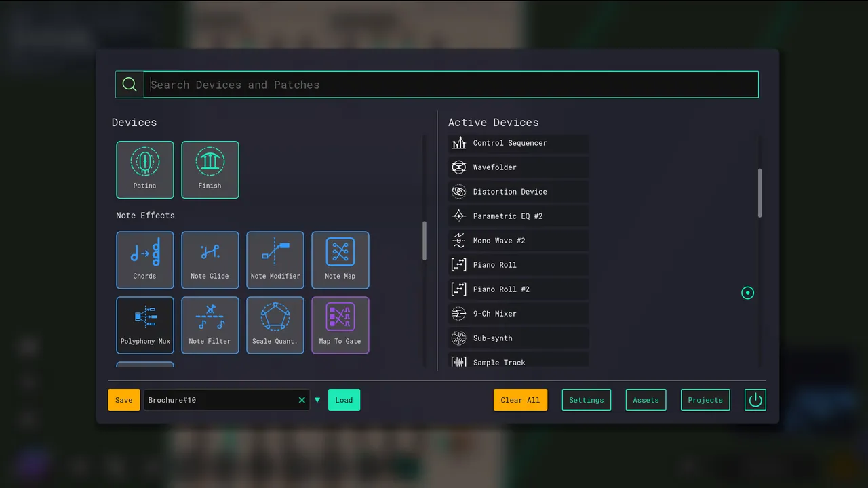The image size is (868, 488).
Task: Select Sub-synth text label
Action: coord(493,338)
